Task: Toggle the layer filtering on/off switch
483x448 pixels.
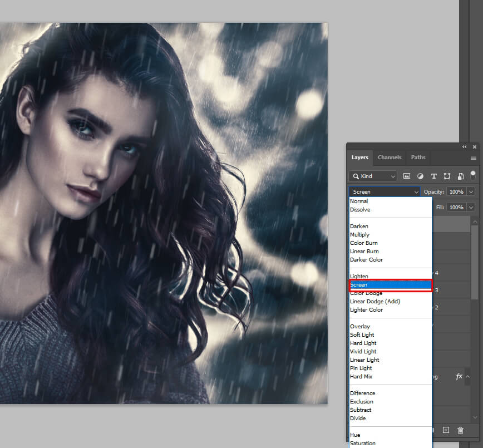Action: point(473,175)
